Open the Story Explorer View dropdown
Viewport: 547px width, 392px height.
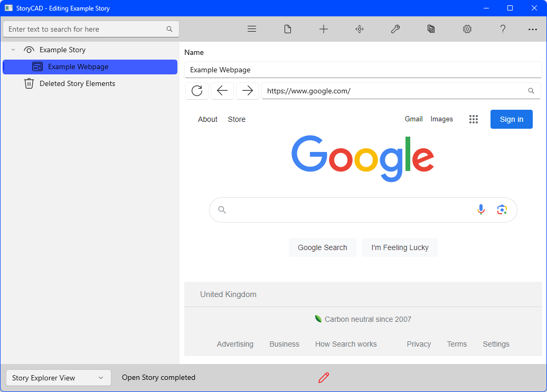[59, 378]
